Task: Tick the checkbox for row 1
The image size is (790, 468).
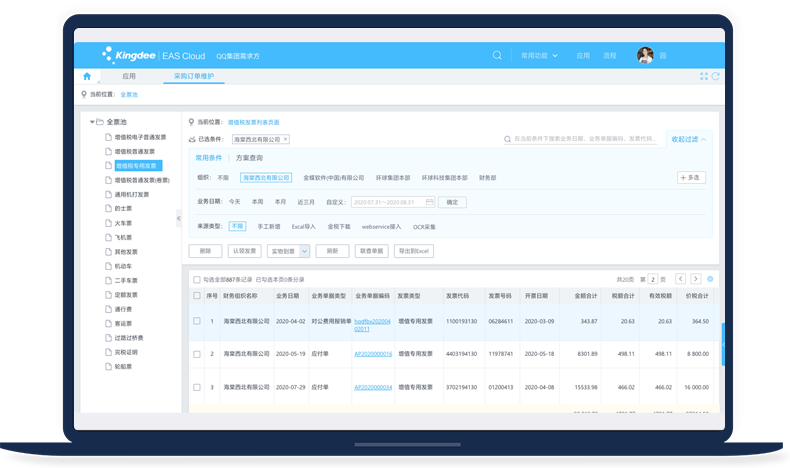Action: click(196, 321)
